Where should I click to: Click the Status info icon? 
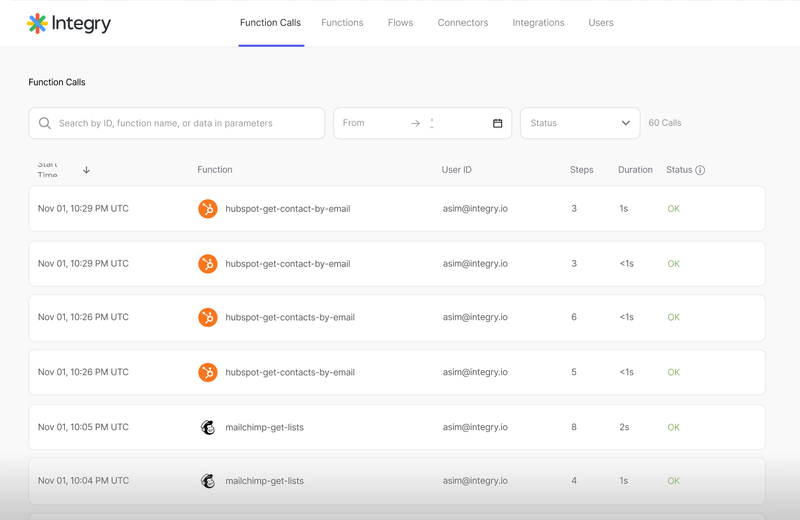700,170
